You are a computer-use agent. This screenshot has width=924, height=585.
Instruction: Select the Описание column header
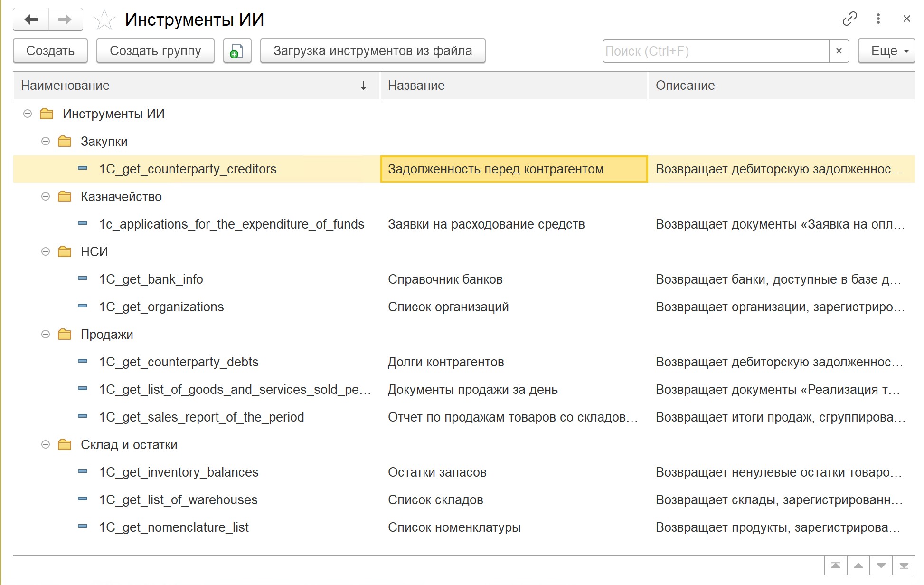coord(781,86)
